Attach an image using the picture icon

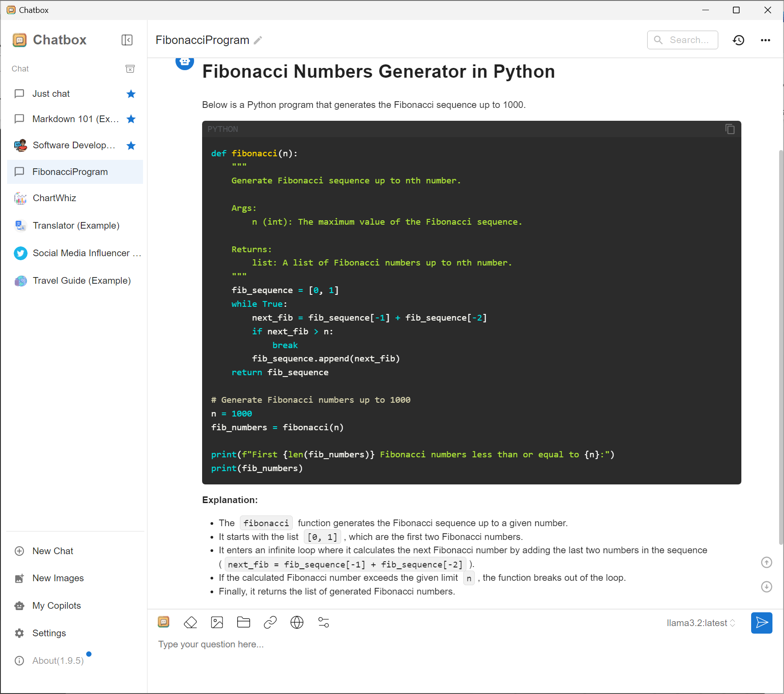pyautogui.click(x=217, y=623)
